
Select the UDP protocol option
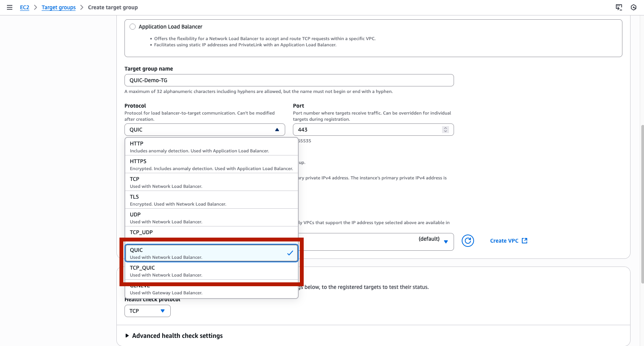(x=211, y=218)
